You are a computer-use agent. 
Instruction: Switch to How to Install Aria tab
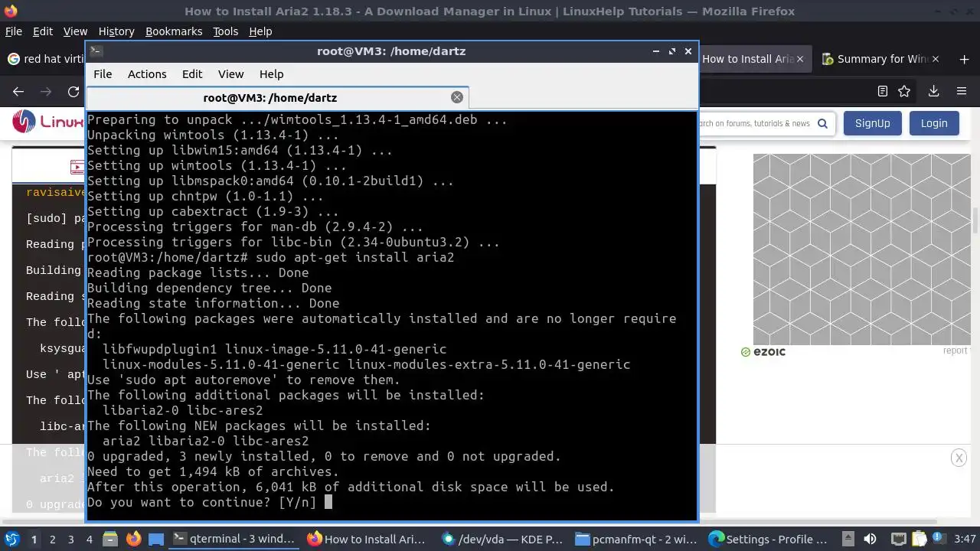[748, 59]
